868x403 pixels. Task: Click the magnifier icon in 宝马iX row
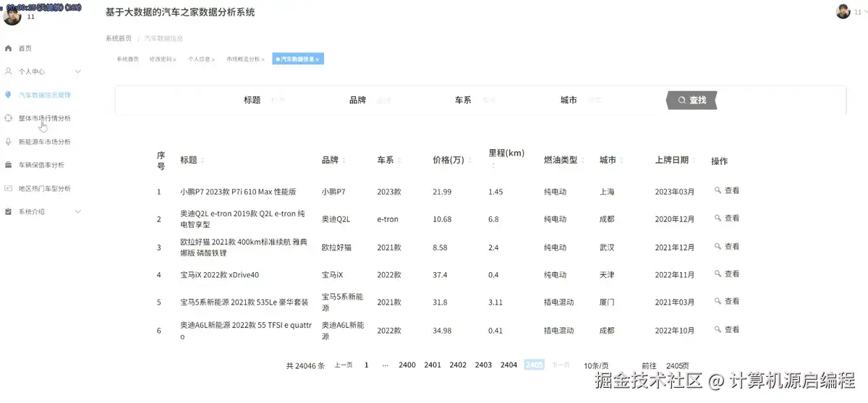click(x=718, y=274)
